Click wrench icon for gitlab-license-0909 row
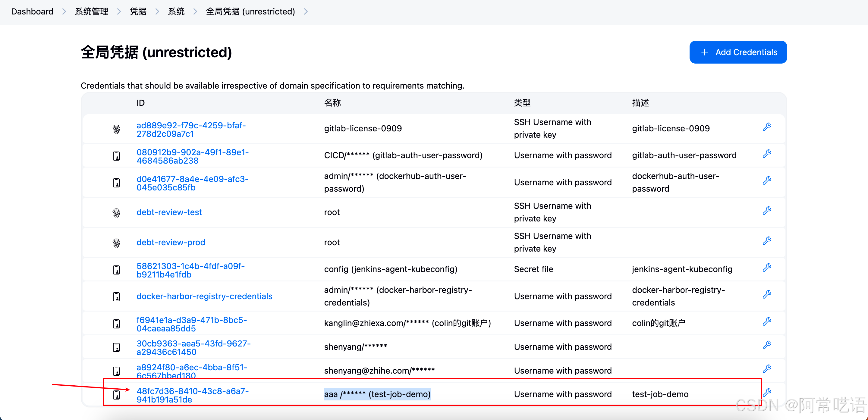Screen dimensions: 868x420 point(767,127)
